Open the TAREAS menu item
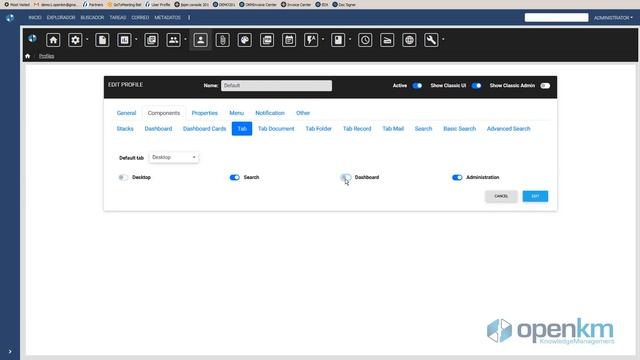 [118, 18]
